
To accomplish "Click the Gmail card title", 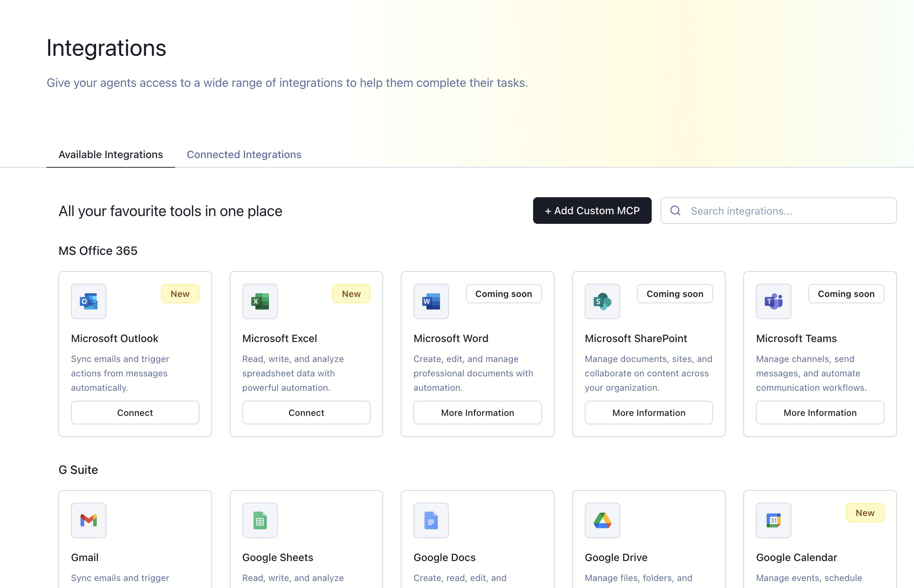I will [85, 557].
